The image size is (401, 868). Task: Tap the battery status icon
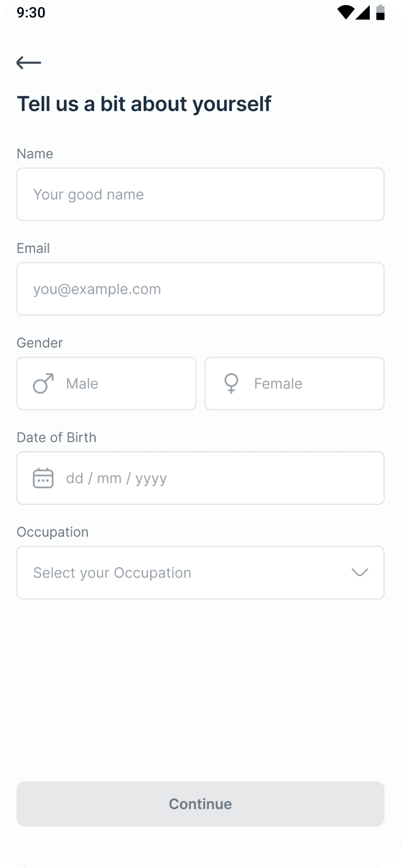coord(380,13)
